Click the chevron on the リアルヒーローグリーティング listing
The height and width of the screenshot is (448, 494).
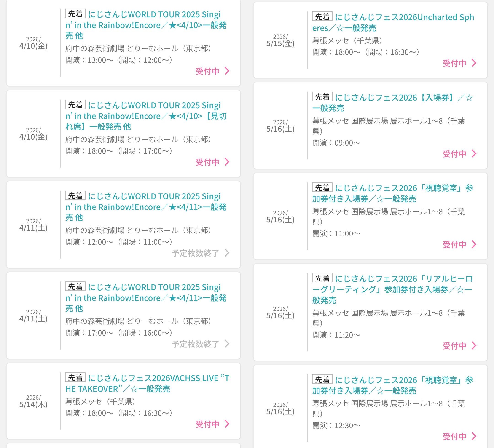474,345
